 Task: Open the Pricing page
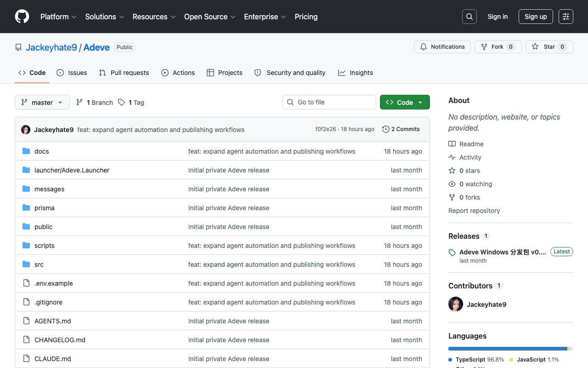306,17
